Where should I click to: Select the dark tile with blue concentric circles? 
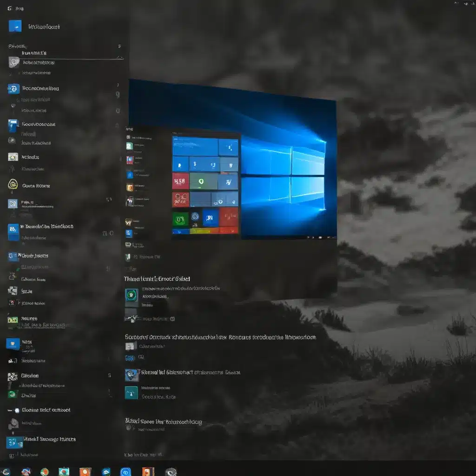click(x=195, y=217)
